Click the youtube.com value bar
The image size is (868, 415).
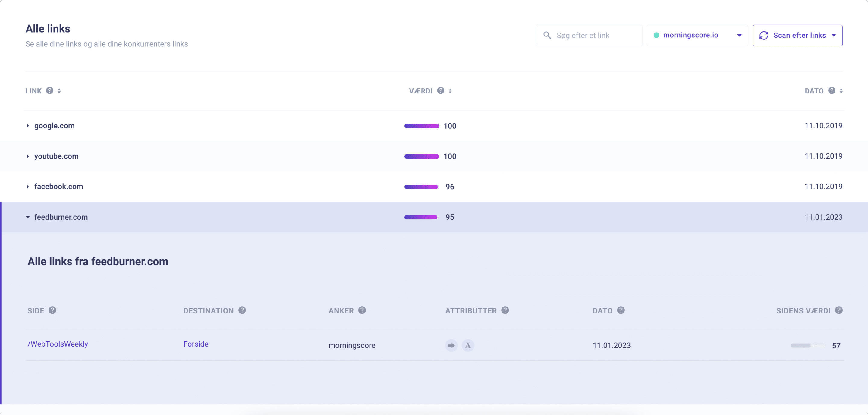(422, 156)
